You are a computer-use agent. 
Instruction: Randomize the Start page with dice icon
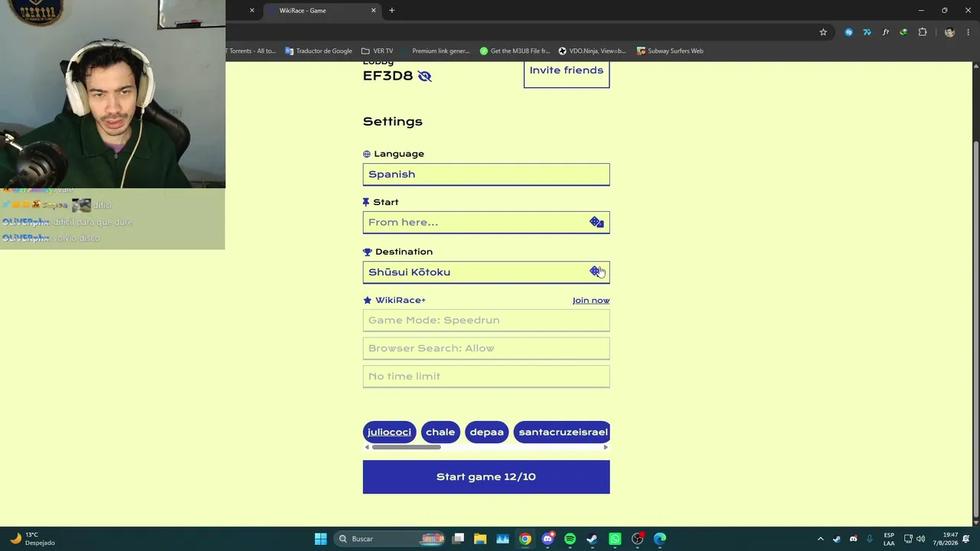pos(596,222)
